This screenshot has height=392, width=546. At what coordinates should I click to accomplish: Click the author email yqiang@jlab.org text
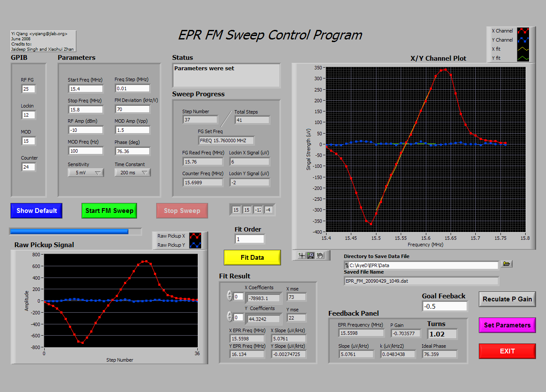49,33
